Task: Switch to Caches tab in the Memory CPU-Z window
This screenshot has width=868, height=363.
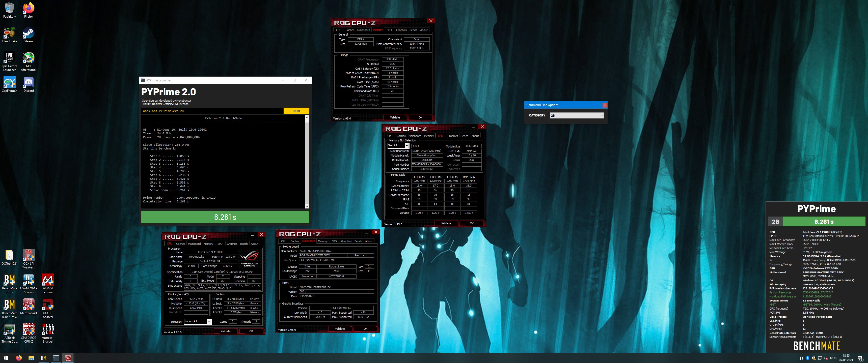Action: click(x=350, y=30)
